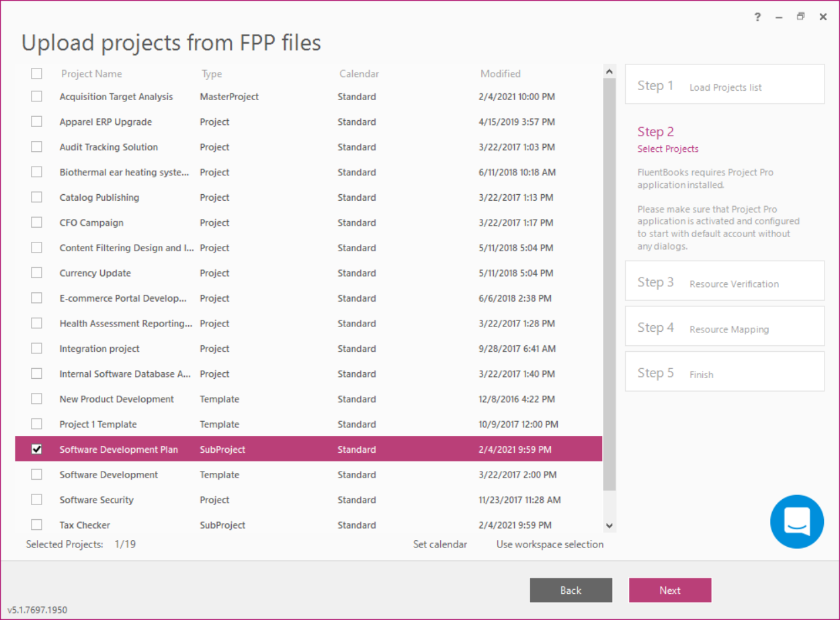Sort by the Modified column header

(x=500, y=73)
